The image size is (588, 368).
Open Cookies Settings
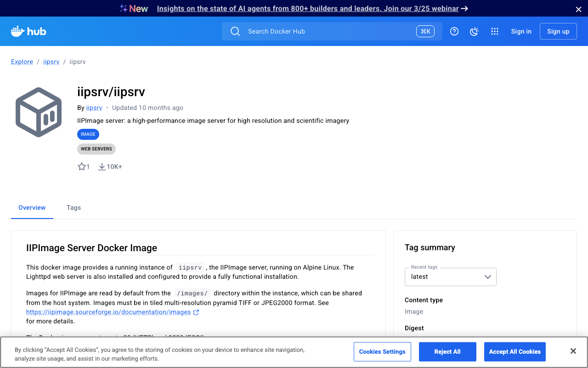pyautogui.click(x=382, y=351)
